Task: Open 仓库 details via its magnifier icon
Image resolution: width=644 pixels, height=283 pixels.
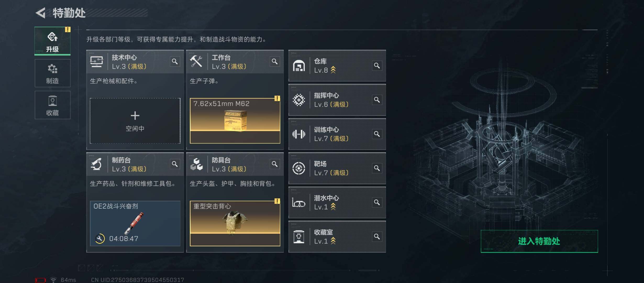Action: [377, 66]
